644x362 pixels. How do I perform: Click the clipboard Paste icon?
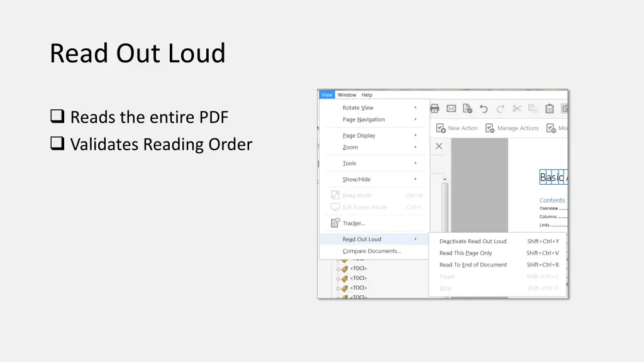click(x=550, y=109)
